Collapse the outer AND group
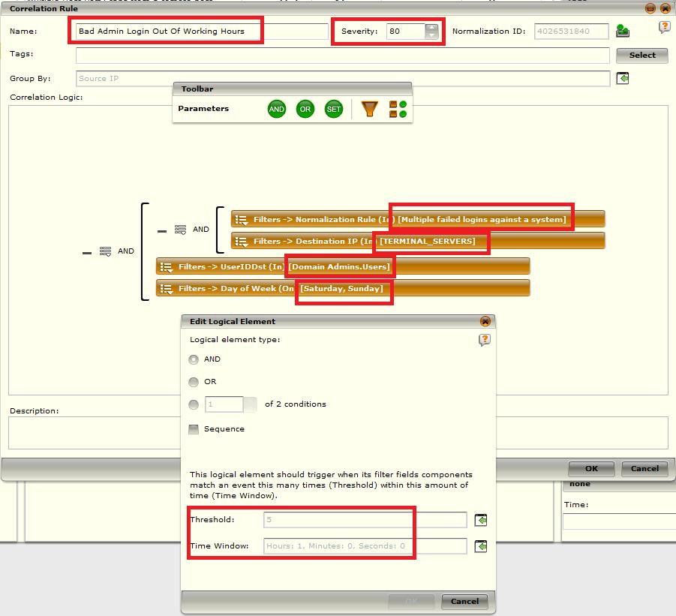The height and width of the screenshot is (616, 676). pos(86,253)
